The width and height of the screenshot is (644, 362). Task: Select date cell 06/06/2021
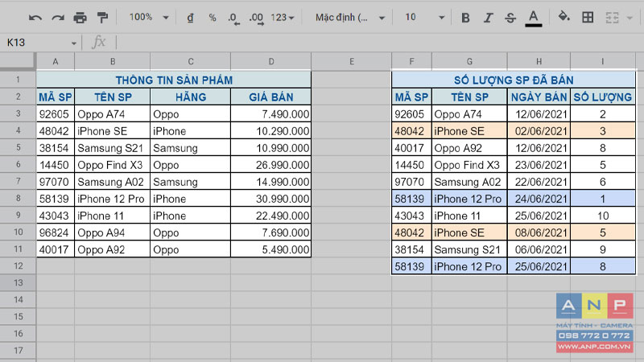click(539, 249)
